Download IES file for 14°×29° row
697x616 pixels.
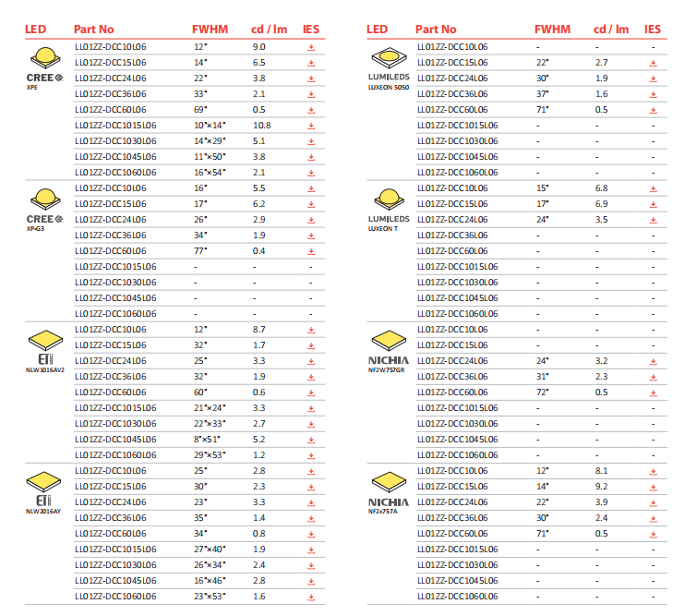pos(311,141)
